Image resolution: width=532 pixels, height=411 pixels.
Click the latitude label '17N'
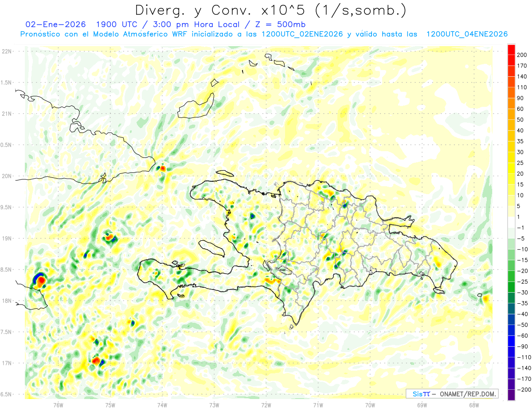(x=7, y=364)
